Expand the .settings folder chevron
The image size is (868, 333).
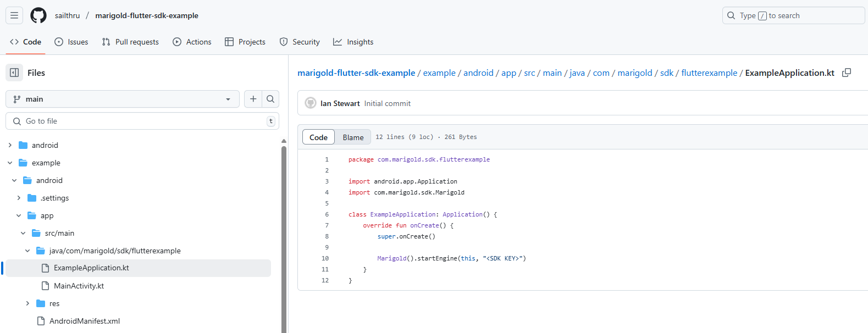(x=19, y=198)
